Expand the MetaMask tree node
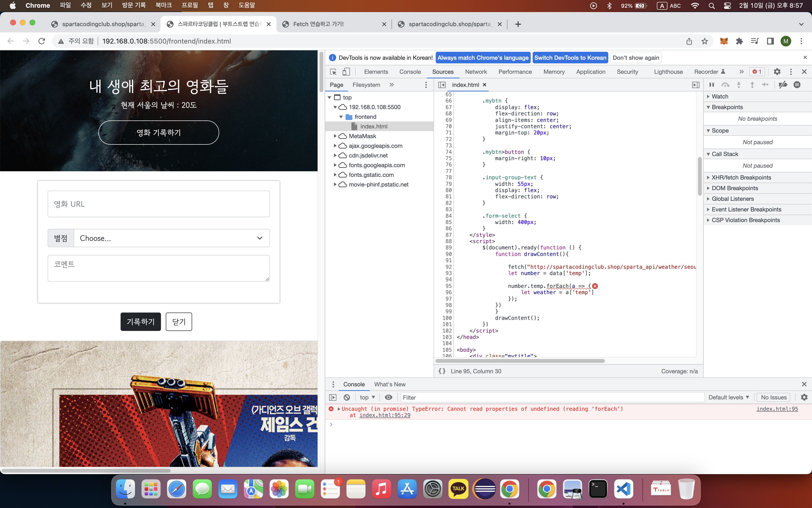This screenshot has height=508, width=812. pos(335,136)
